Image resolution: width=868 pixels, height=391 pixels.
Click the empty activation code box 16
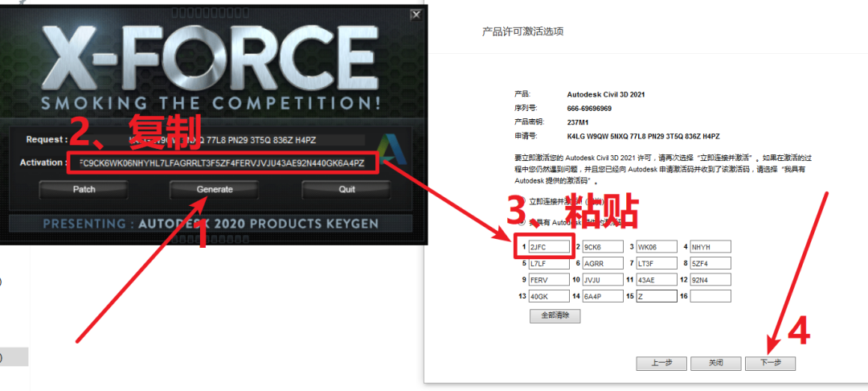[710, 296]
